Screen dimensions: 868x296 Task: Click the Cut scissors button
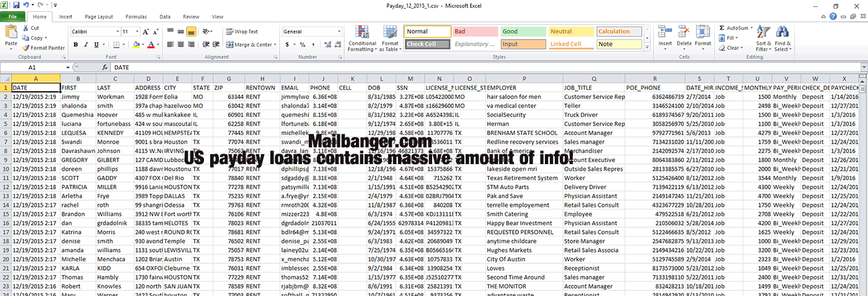coord(30,28)
